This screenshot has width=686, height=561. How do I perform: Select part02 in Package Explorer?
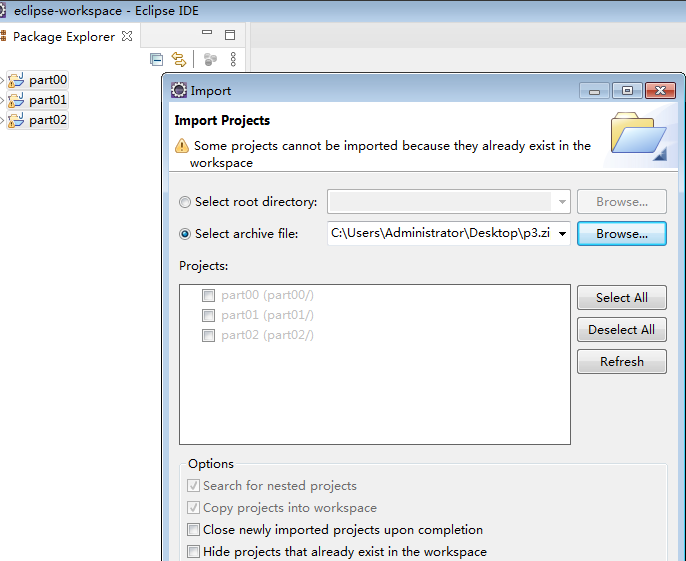click(48, 120)
